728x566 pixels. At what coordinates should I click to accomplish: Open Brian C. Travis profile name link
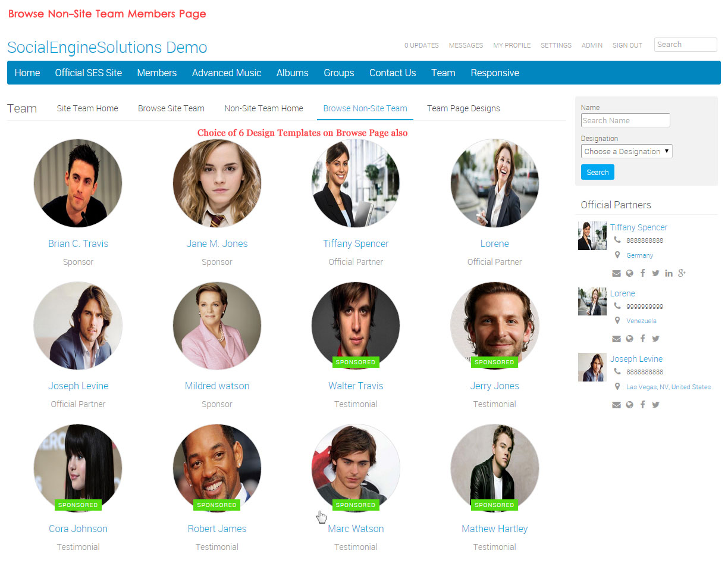point(78,244)
